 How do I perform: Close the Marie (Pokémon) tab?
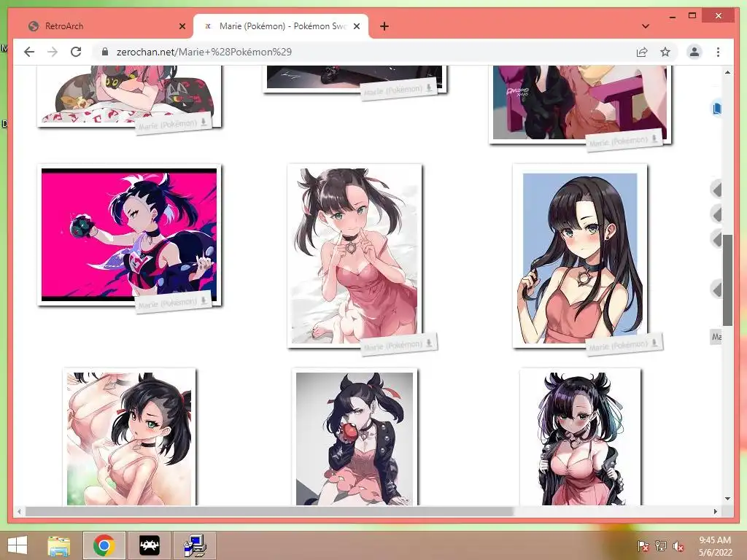(x=356, y=26)
